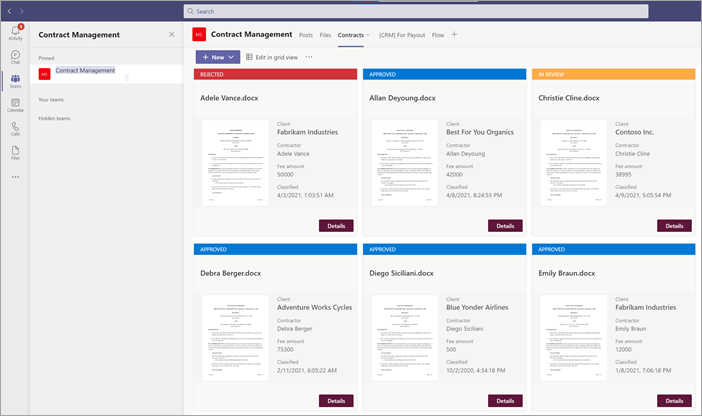Switch to the Files tab
The height and width of the screenshot is (416, 702).
pyautogui.click(x=325, y=35)
